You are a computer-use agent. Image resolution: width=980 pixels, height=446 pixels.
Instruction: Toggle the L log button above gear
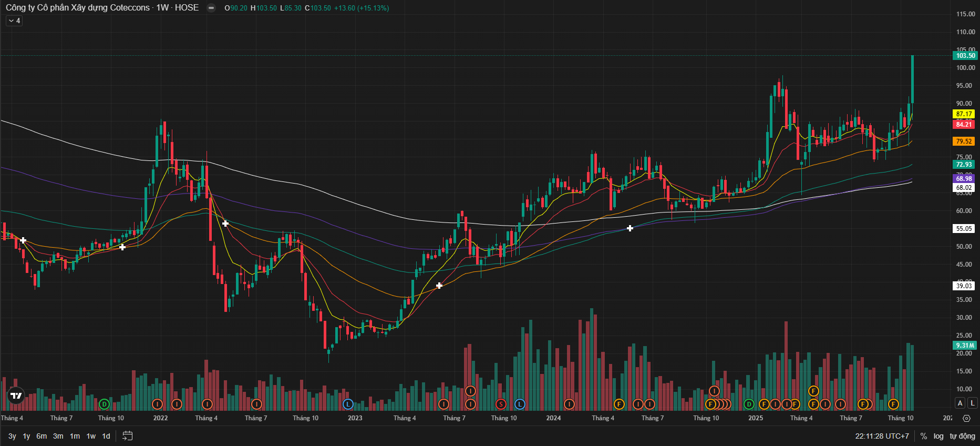tap(972, 403)
